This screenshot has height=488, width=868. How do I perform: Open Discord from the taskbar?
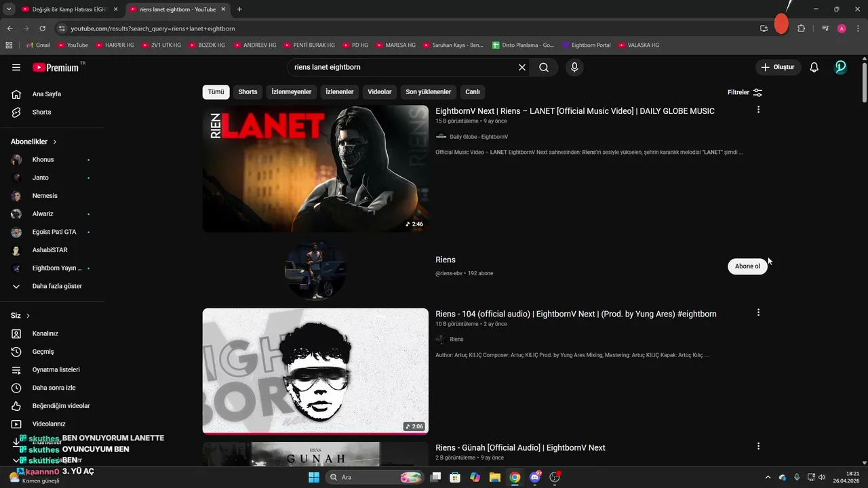coord(535,477)
